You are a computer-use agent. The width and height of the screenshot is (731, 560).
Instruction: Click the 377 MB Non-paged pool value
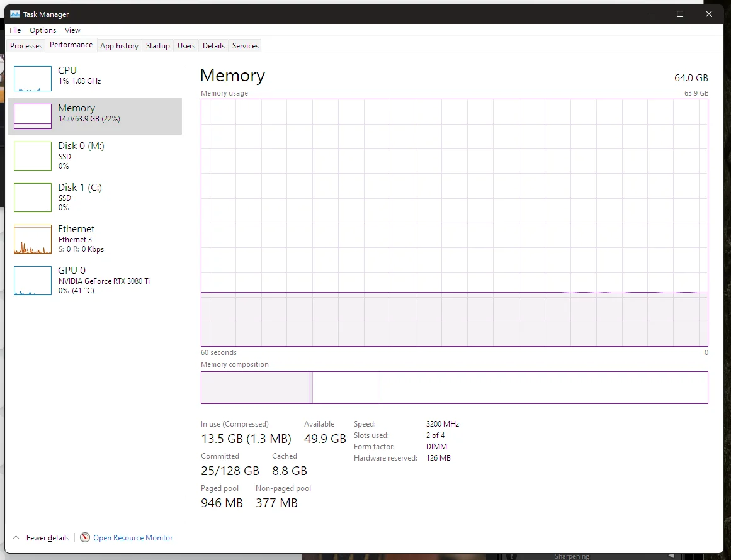[x=276, y=503]
